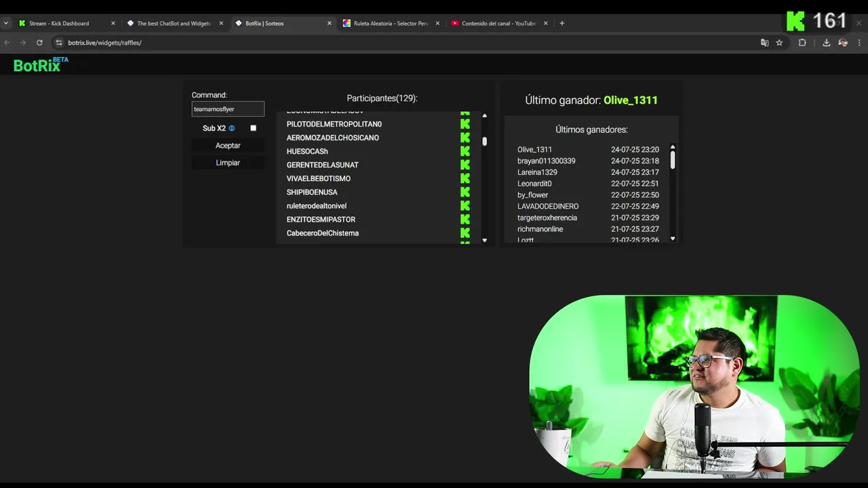Viewport: 868px width, 488px height.
Task: Enable the Sub X2 checkbox
Action: 253,128
